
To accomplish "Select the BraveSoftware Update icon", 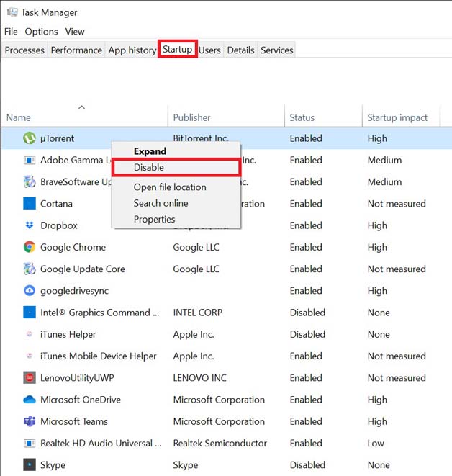I will pyautogui.click(x=30, y=182).
